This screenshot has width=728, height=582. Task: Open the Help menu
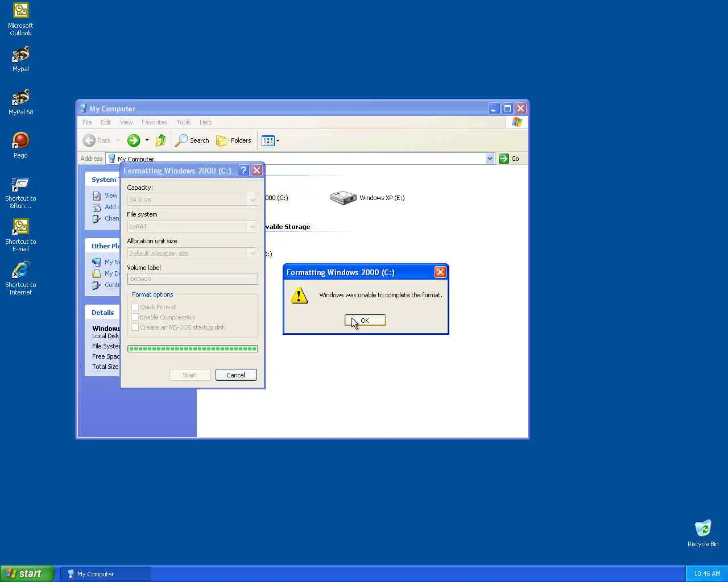coord(205,122)
